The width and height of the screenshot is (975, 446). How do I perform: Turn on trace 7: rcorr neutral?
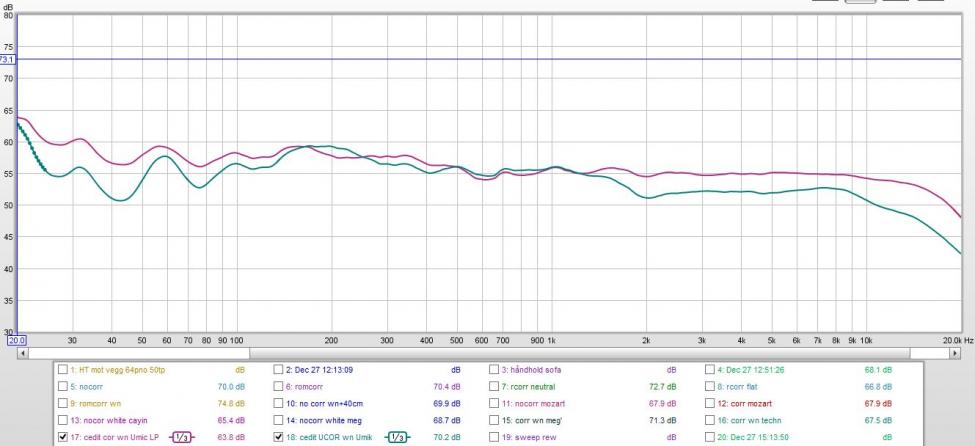pyautogui.click(x=494, y=386)
